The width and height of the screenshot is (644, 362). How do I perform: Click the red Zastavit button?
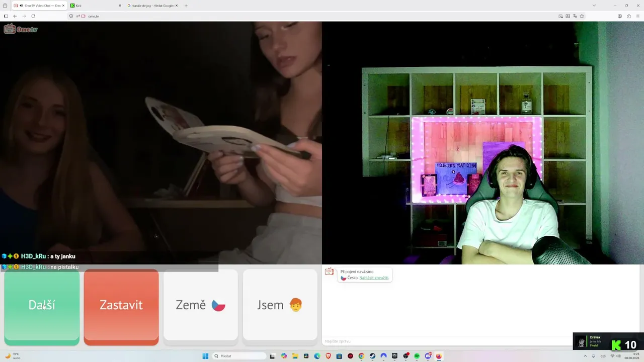[121, 306]
